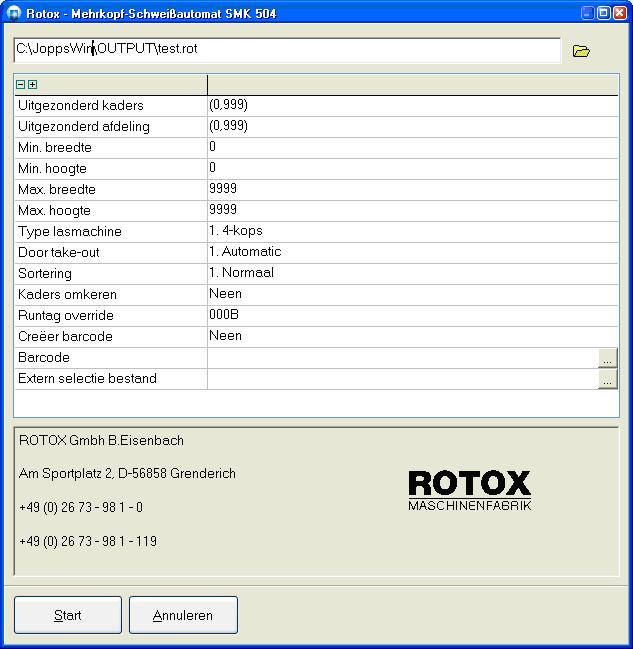Screen dimensions: 633x649
Task: Click the Extern selectie bestand value field
Action: coord(403,379)
